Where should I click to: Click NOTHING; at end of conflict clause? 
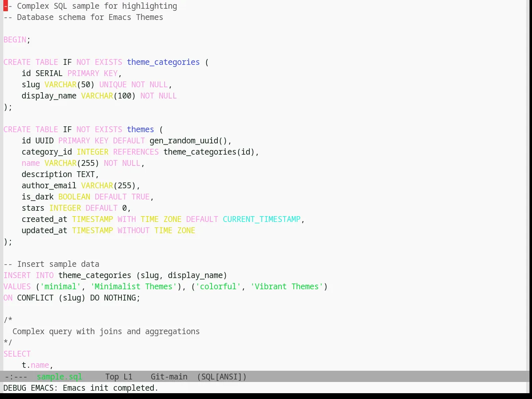coord(122,298)
